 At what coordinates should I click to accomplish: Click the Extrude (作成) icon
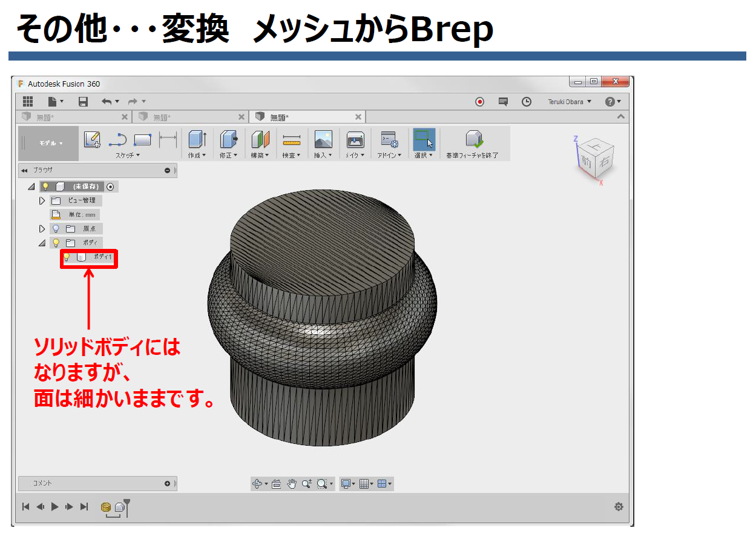197,140
